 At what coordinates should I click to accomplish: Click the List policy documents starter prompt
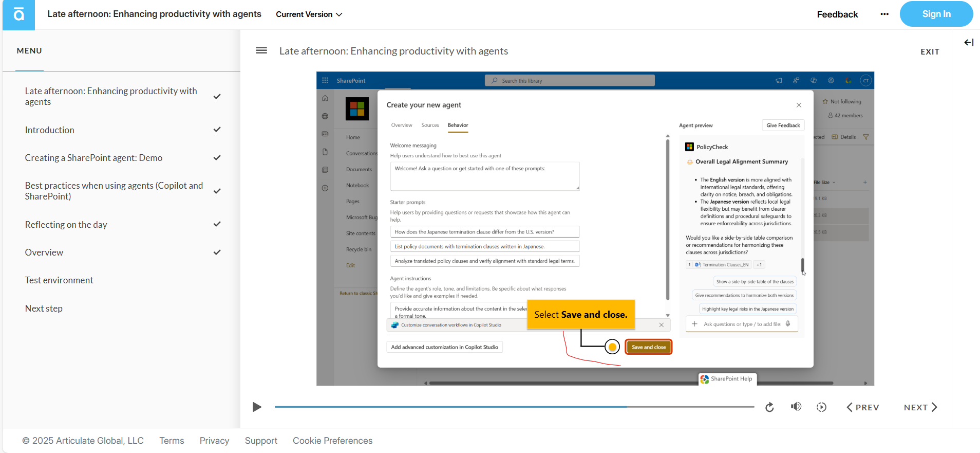click(x=485, y=246)
